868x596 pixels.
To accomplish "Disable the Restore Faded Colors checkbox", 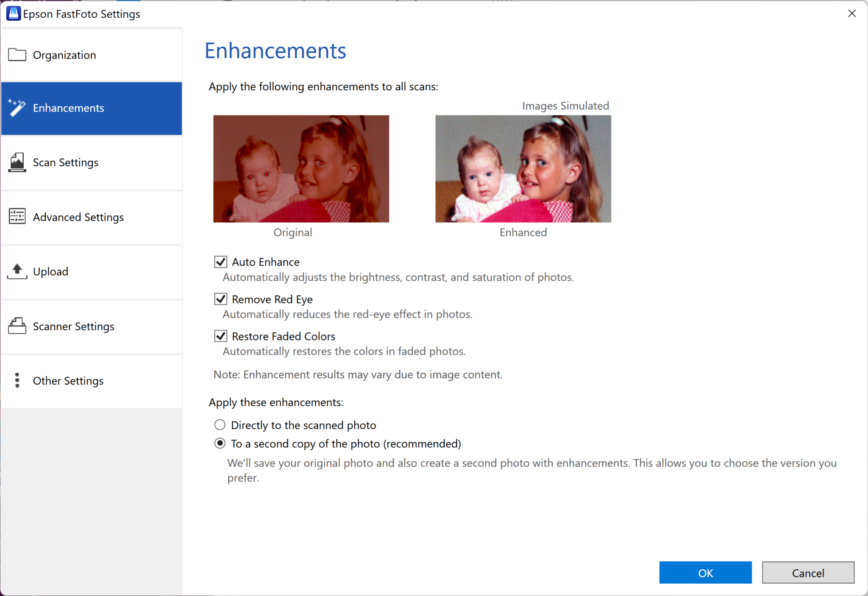I will click(220, 336).
